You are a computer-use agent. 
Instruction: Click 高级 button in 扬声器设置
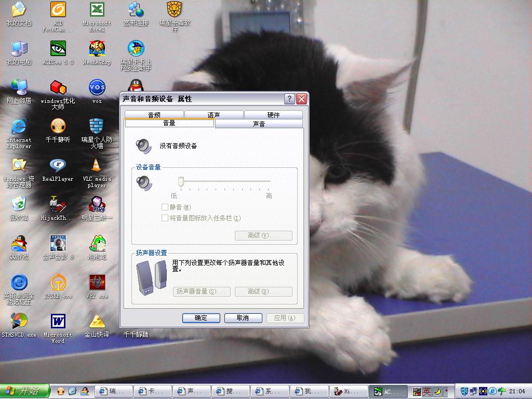(x=263, y=291)
